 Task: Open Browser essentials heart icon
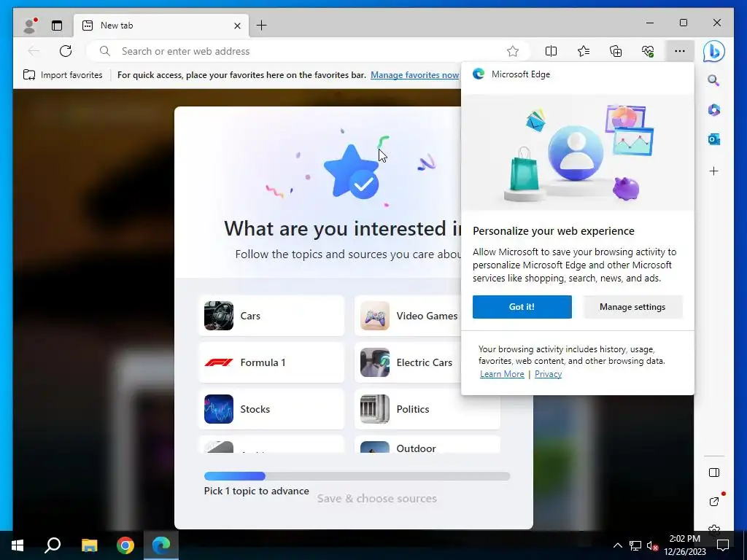648,51
